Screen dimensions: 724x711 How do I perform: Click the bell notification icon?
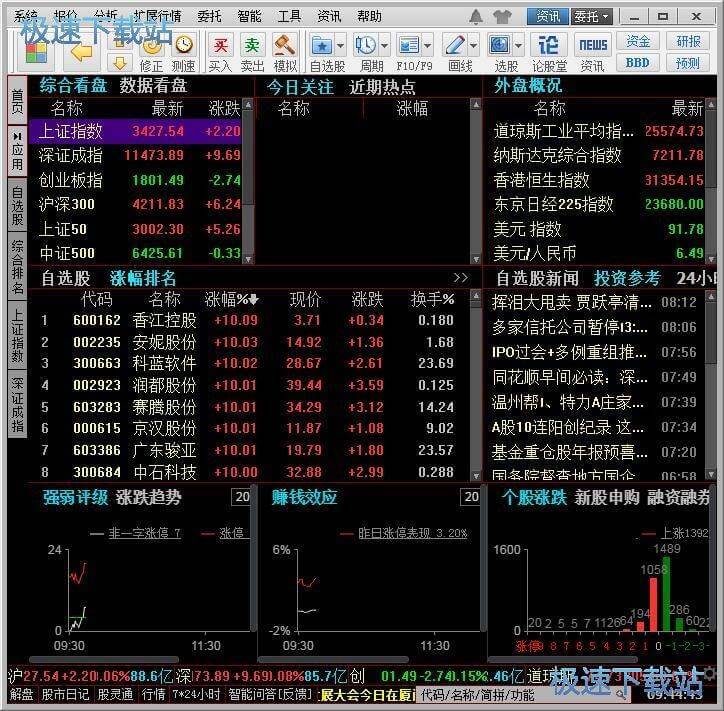(x=476, y=17)
